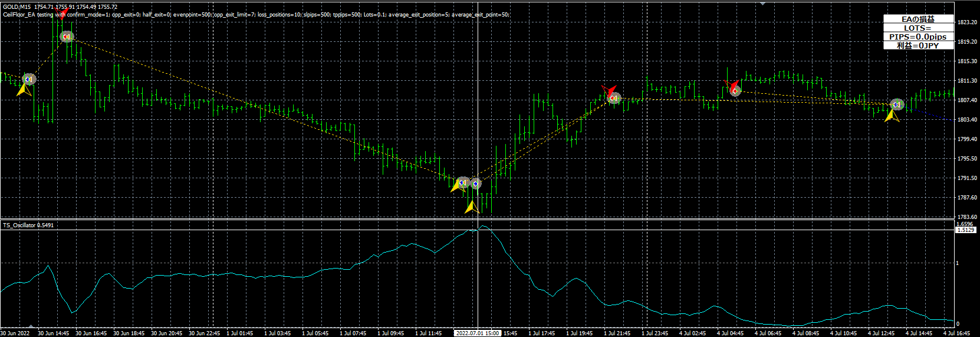Select the yellow buy arrow near 30 Jun 2022

(x=24, y=90)
